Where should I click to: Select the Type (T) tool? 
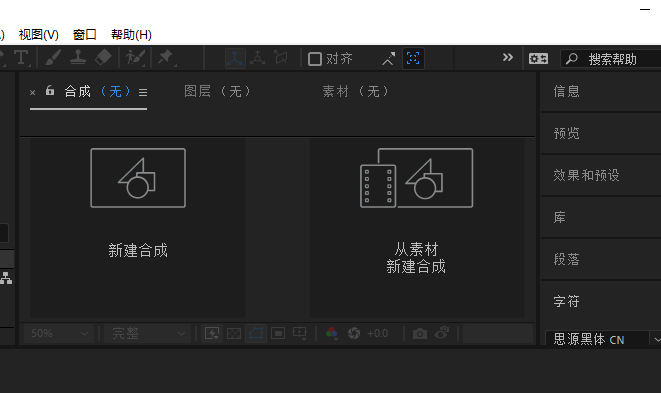21,58
